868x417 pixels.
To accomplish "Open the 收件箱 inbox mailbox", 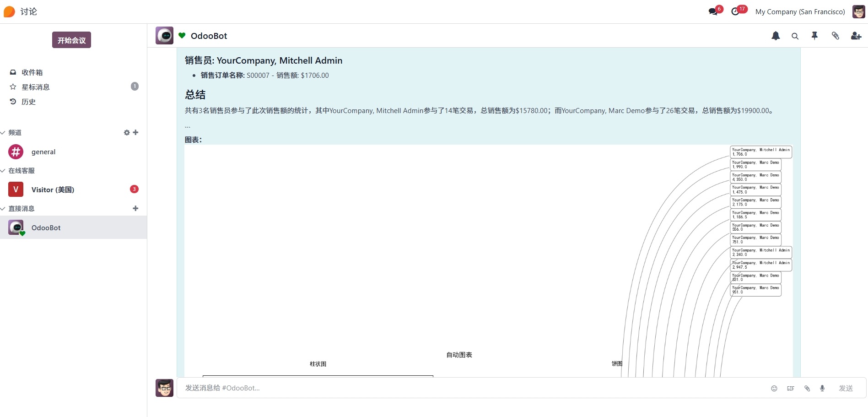I will click(x=32, y=72).
